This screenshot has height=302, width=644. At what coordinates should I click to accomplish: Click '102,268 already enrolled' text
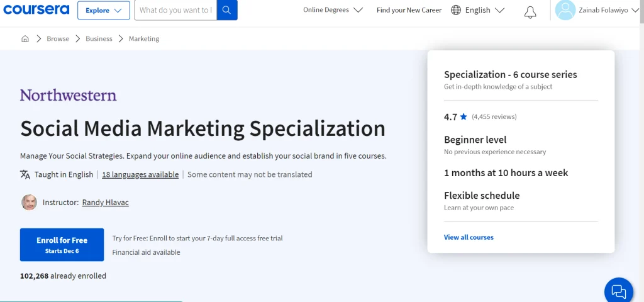[x=64, y=276]
